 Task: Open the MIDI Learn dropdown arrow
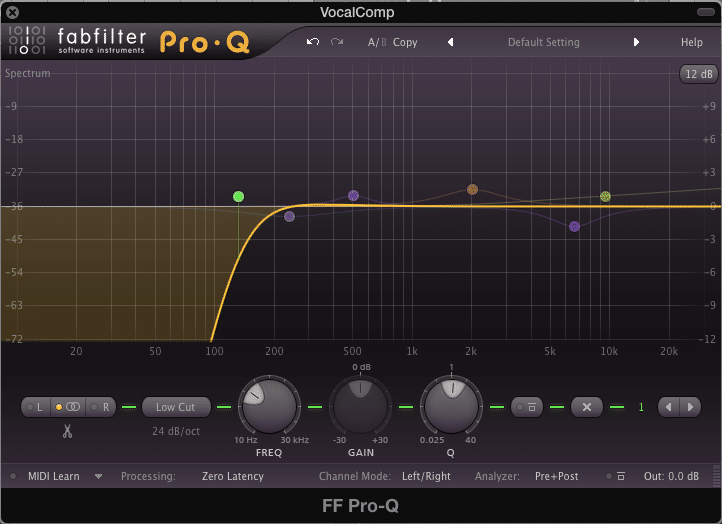[x=98, y=477]
